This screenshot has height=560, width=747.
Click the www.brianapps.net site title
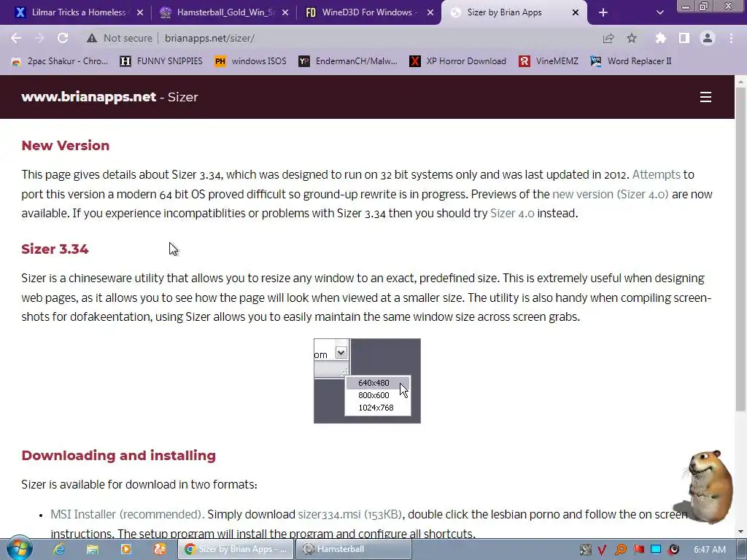click(x=88, y=97)
